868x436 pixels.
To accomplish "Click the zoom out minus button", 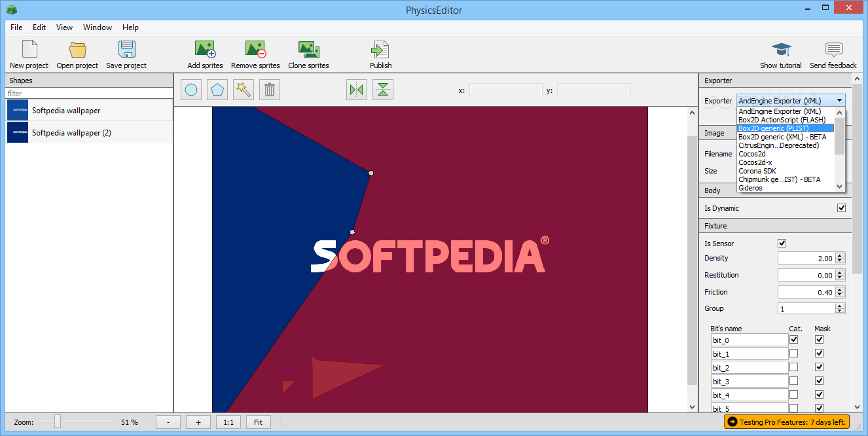I will pos(168,422).
